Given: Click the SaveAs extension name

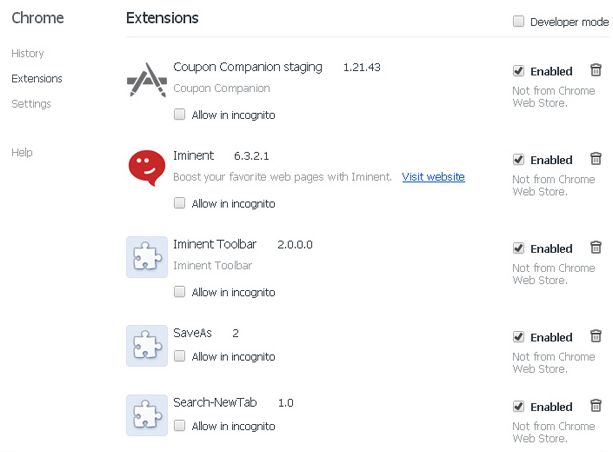Looking at the screenshot, I should tap(193, 333).
